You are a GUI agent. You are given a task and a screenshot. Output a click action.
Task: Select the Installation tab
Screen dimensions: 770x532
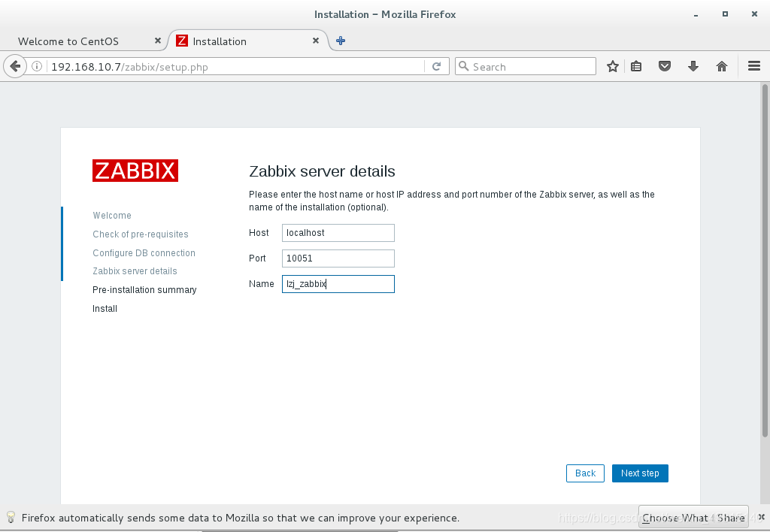(248, 41)
